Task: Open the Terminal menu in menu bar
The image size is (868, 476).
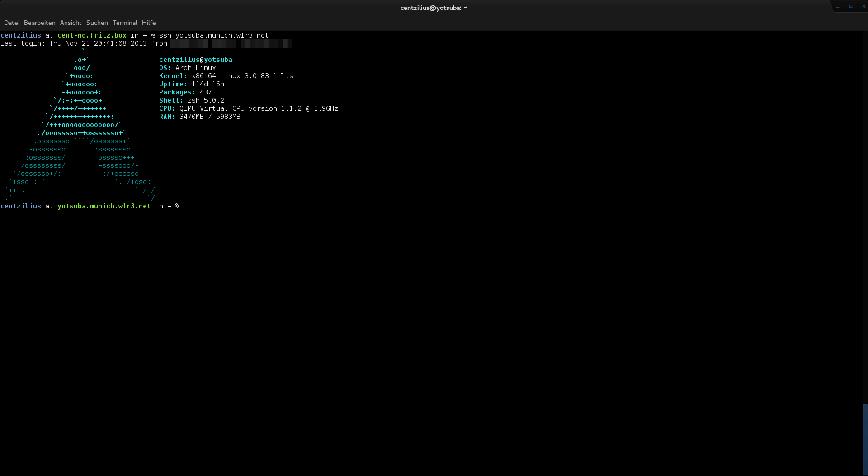Action: click(125, 23)
